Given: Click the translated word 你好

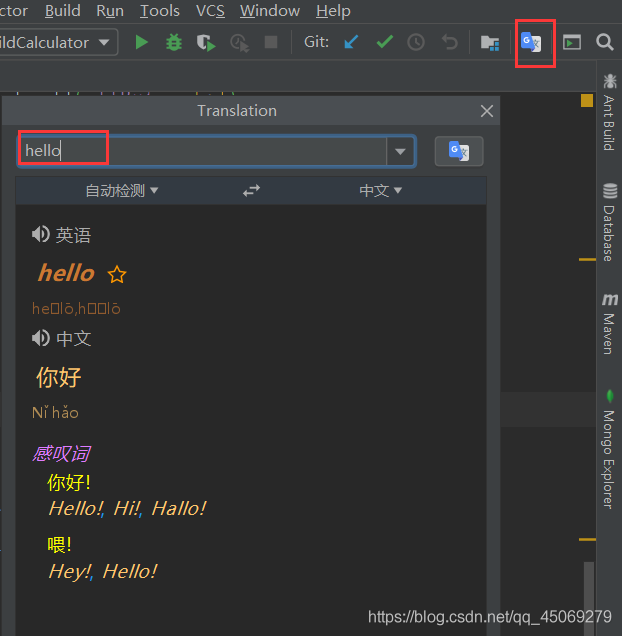Looking at the screenshot, I should pyautogui.click(x=59, y=377).
